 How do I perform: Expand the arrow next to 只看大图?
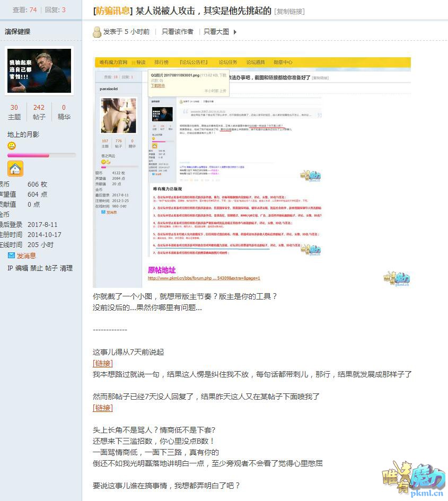[235, 32]
